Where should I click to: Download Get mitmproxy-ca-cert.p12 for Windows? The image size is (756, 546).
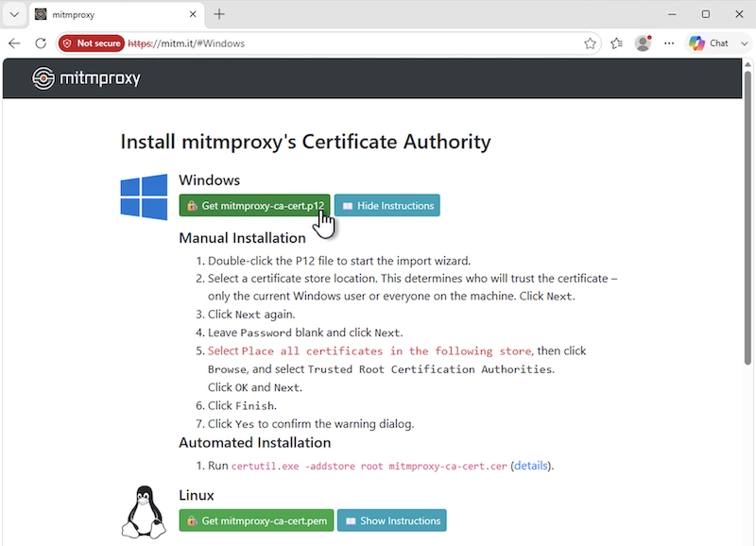click(254, 206)
